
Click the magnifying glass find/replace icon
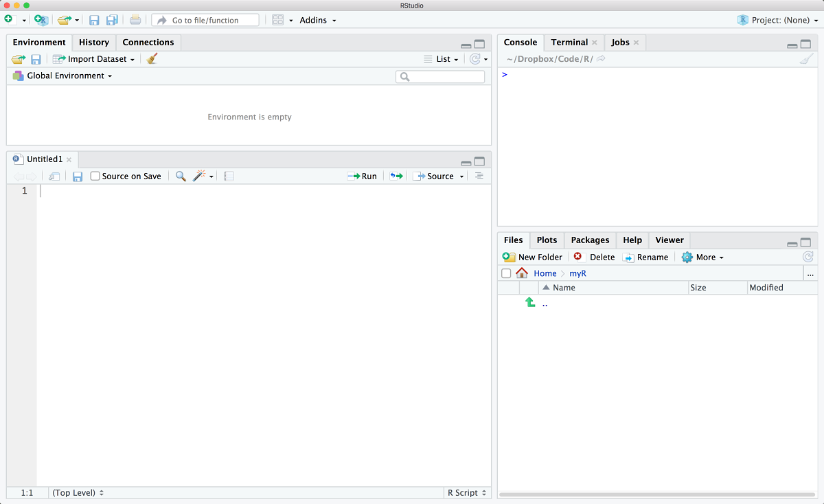click(181, 176)
